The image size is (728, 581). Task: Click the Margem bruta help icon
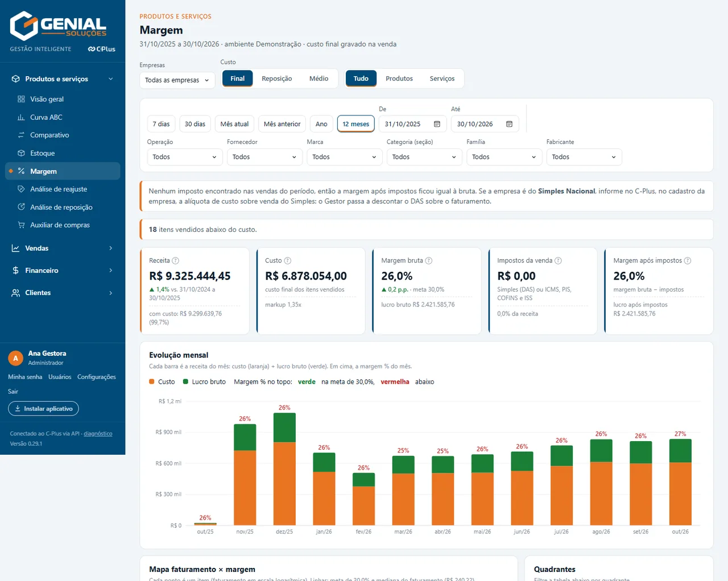click(429, 260)
